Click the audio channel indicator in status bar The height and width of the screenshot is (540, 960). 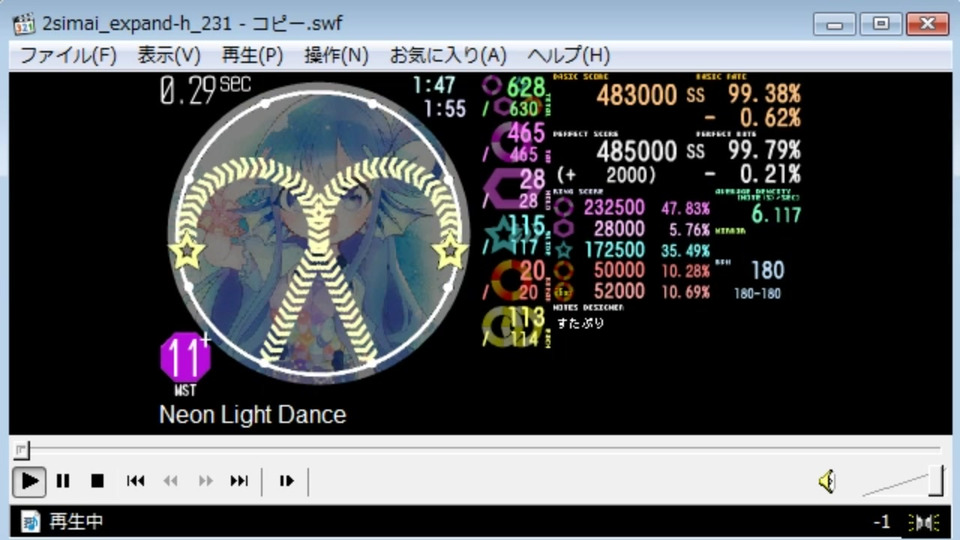point(924,522)
